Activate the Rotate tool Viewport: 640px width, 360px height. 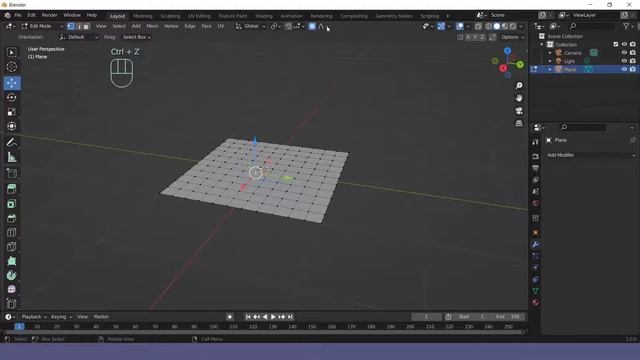[x=11, y=97]
